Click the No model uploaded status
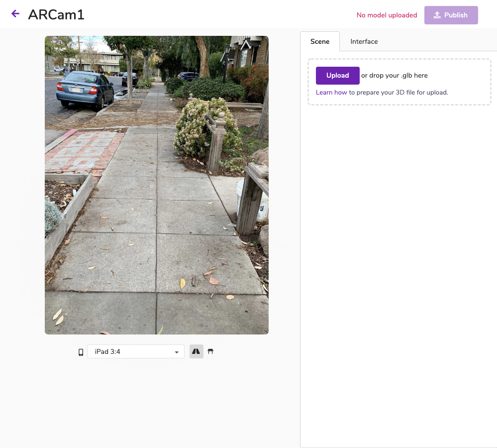Viewport: 497px width, 448px height. pyautogui.click(x=387, y=15)
